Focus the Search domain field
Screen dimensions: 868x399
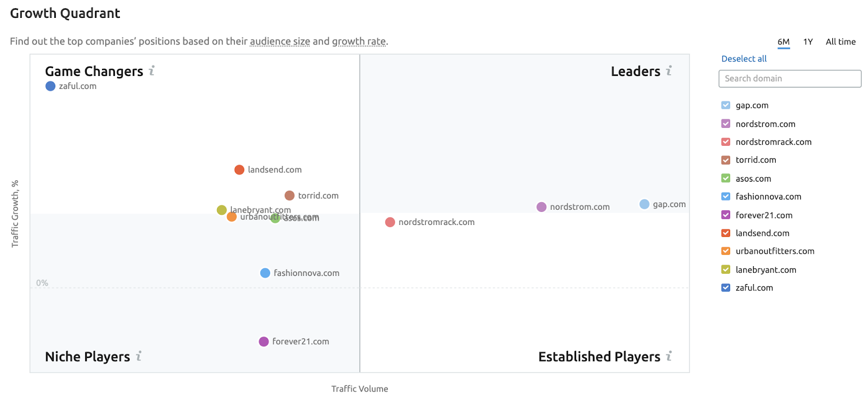(x=790, y=79)
